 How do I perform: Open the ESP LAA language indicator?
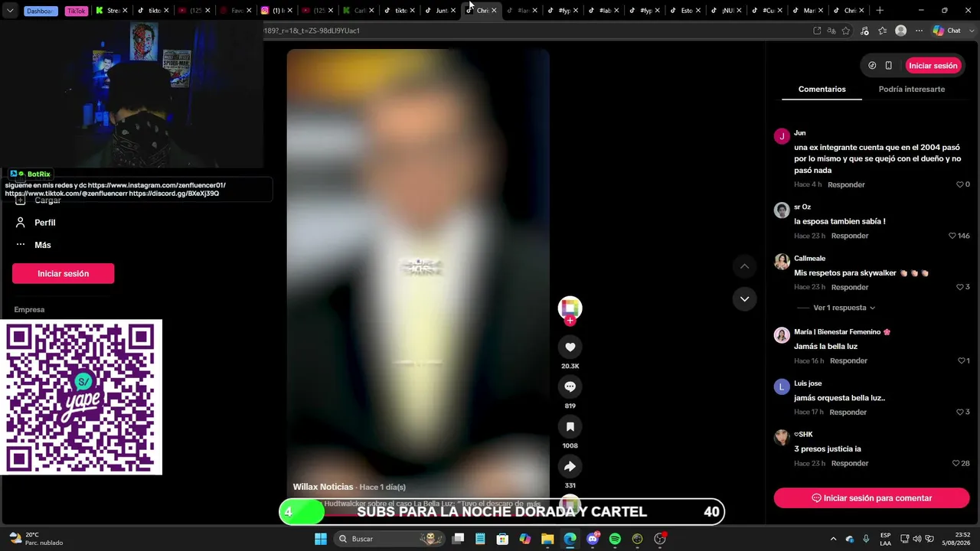click(886, 539)
